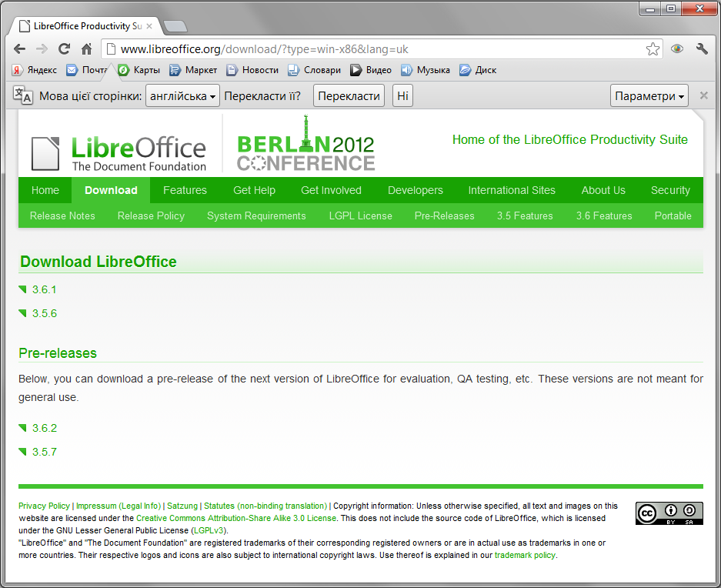Close the LibreOffice Productivity Suite tab
Screen dimensions: 721x588
point(149,26)
